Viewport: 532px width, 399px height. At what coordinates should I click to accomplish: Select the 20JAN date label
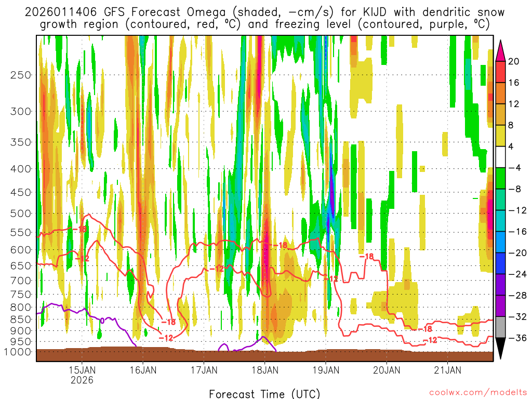click(x=387, y=370)
